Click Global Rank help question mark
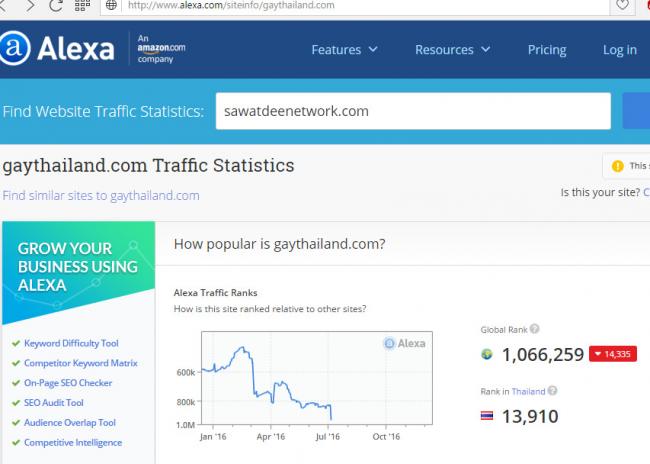The image size is (650, 464). pos(534,329)
